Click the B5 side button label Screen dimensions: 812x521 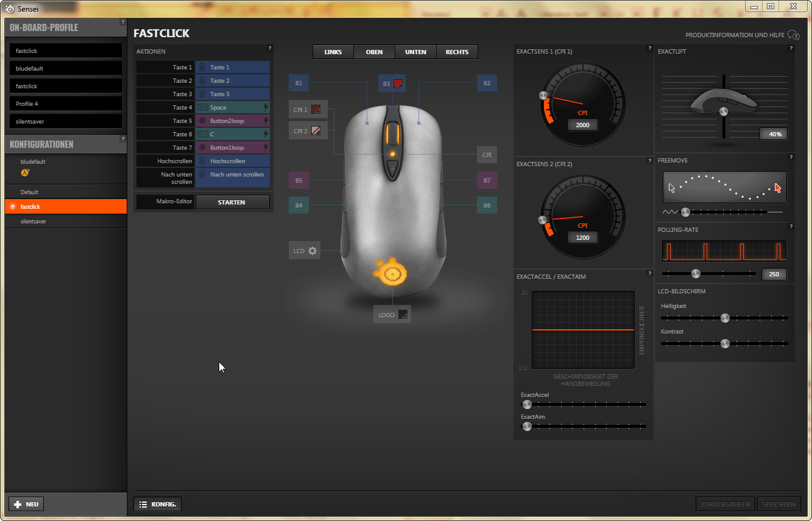(x=298, y=180)
